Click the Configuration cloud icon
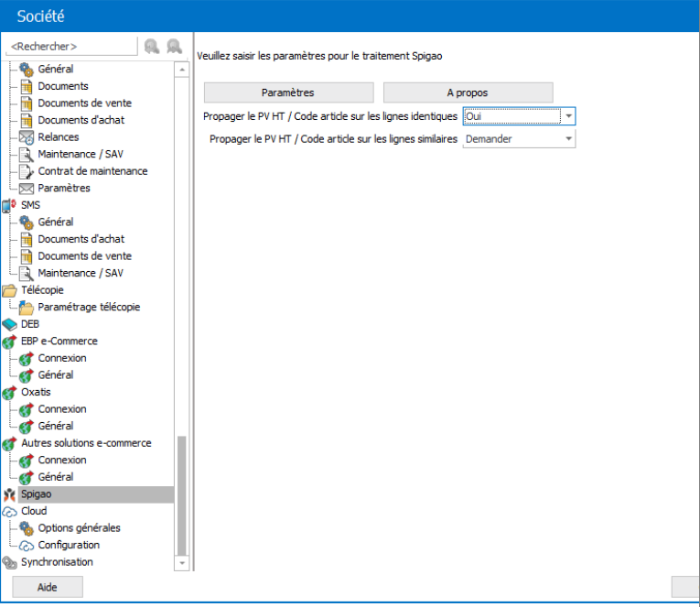This screenshot has width=700, height=607. [x=27, y=546]
